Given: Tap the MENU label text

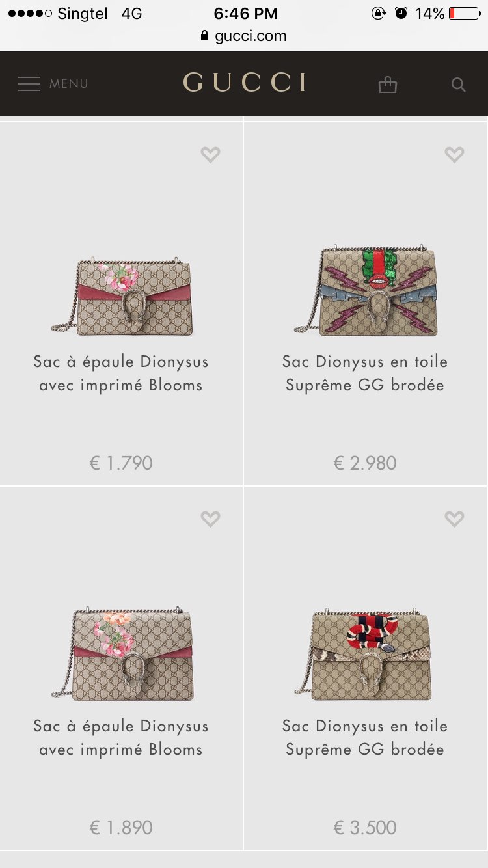Looking at the screenshot, I should (68, 84).
